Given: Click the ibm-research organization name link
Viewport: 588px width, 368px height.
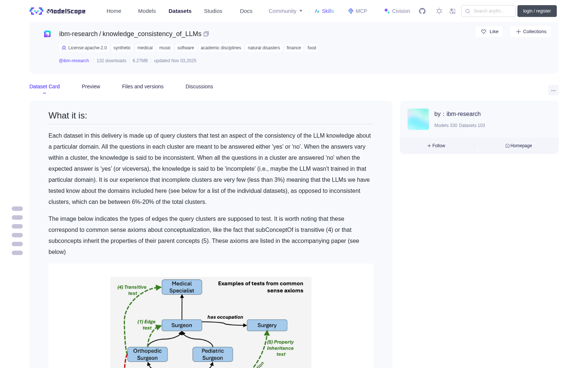Looking at the screenshot, I should pyautogui.click(x=463, y=114).
